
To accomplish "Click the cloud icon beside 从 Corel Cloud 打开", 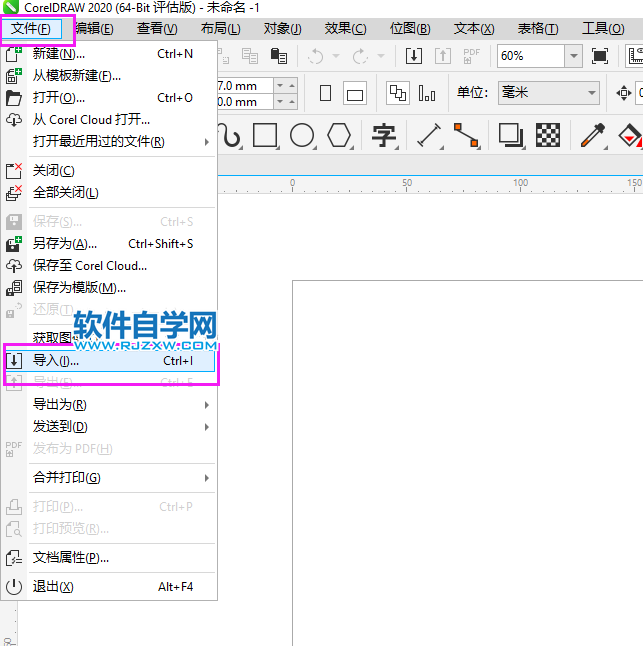I will [14, 120].
